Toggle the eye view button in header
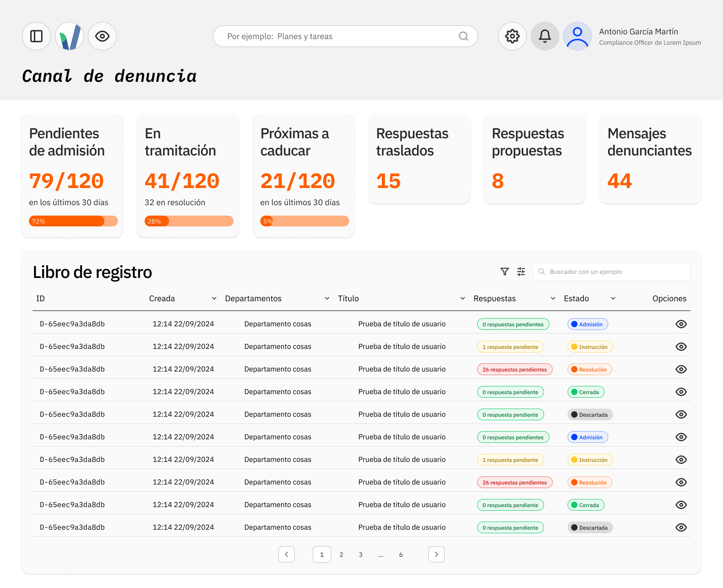723x588 pixels. point(103,36)
